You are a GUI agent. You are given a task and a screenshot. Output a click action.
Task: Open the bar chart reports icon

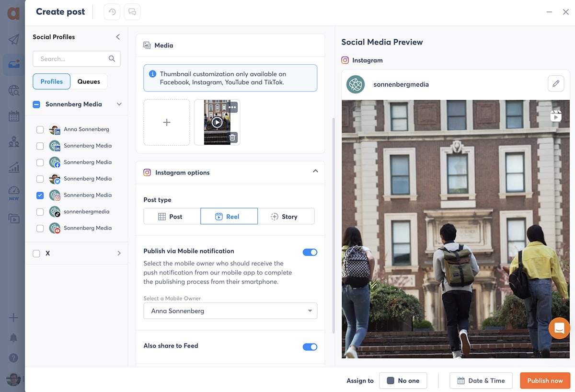coord(14,167)
